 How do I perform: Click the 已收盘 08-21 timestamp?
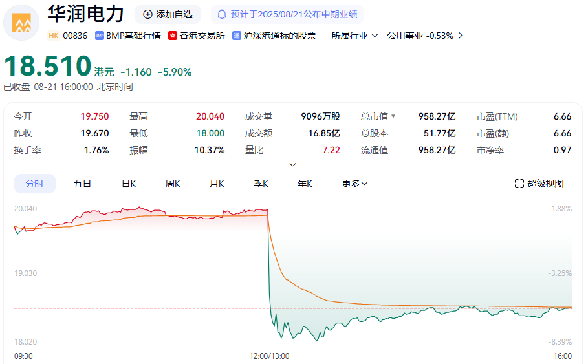pos(69,87)
